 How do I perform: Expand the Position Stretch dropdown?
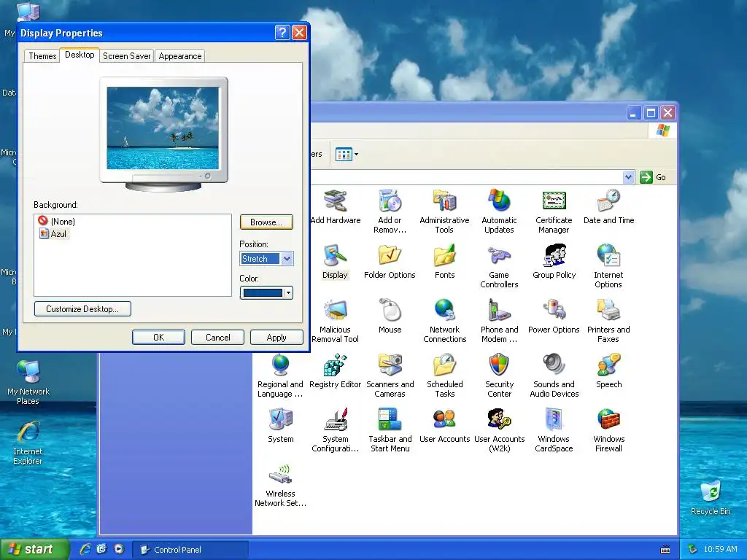point(287,259)
